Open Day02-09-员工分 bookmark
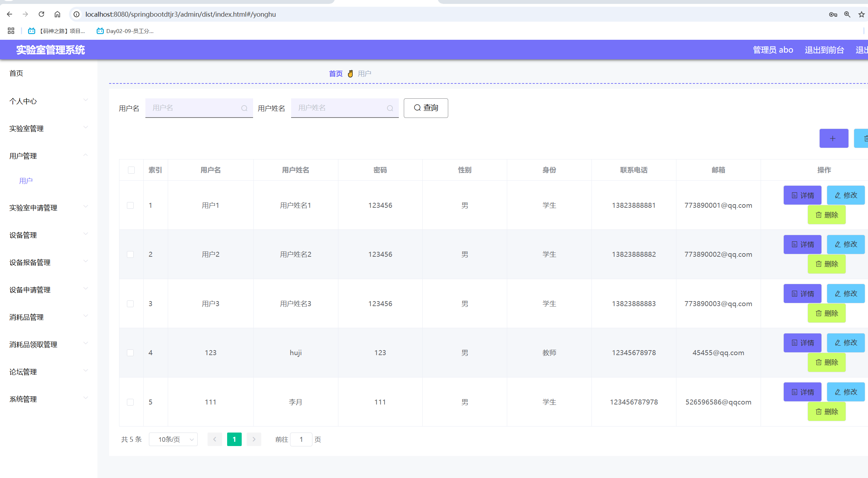The width and height of the screenshot is (868, 478). [125, 31]
